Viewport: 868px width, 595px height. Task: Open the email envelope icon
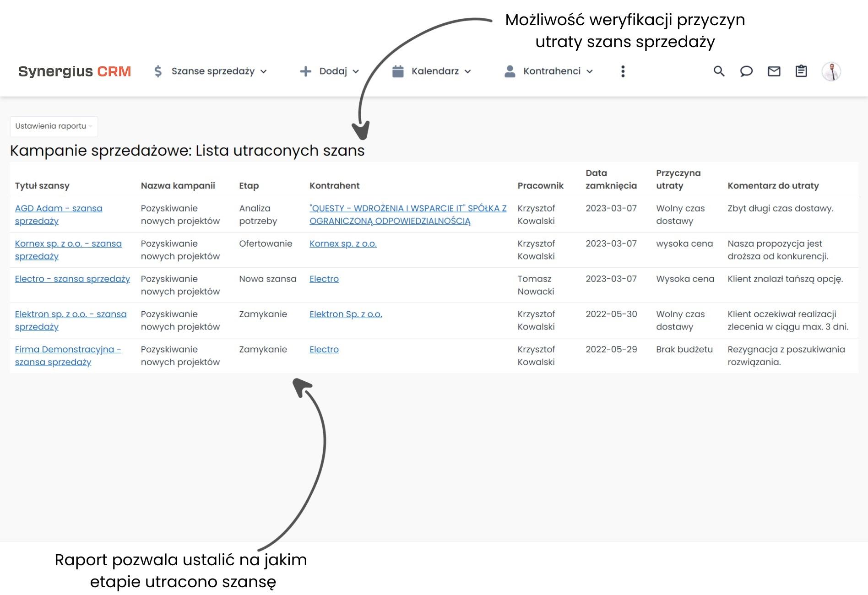(774, 71)
